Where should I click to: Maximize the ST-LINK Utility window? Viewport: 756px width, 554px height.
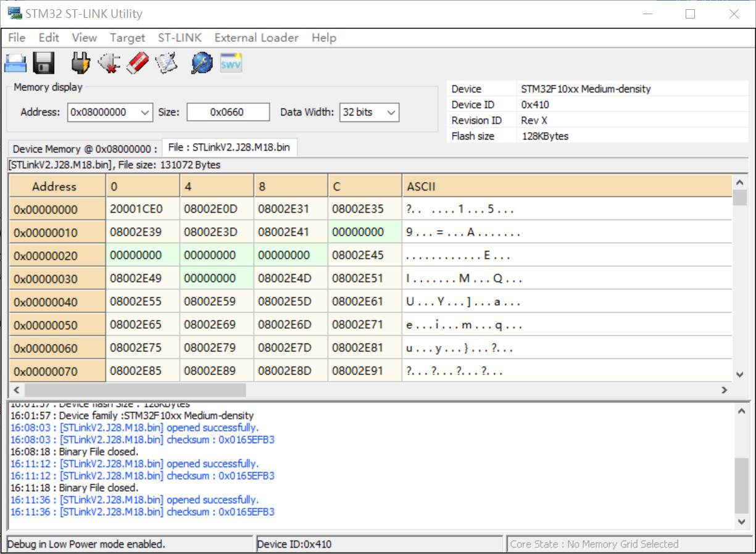[x=691, y=14]
